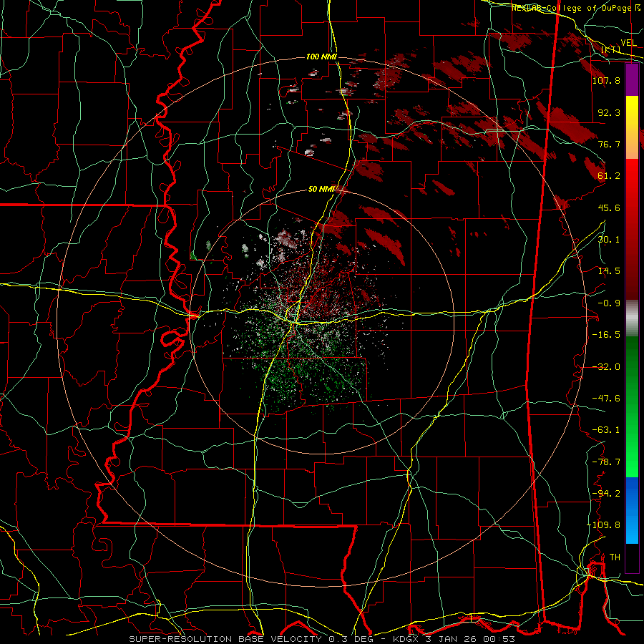Screen dimensions: 644x644
Task: Click the -0.9 velocity scale value
Action: [609, 303]
